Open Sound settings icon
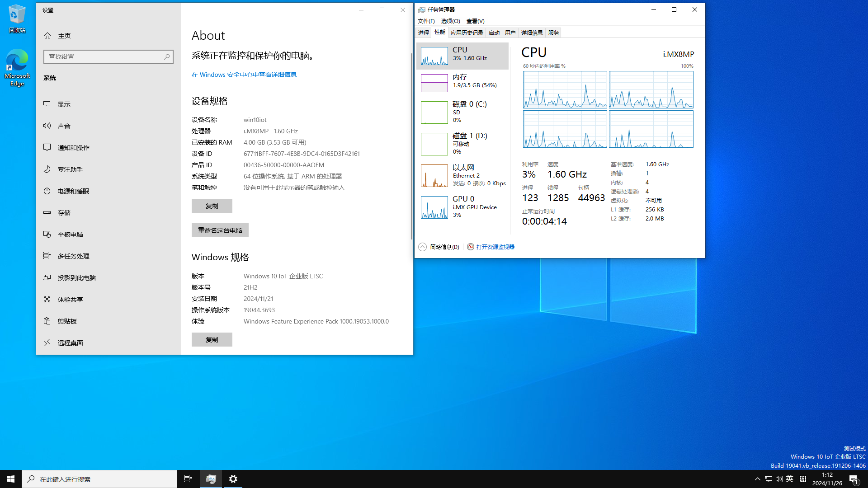Screen dimensions: 868x488 [x=47, y=126]
